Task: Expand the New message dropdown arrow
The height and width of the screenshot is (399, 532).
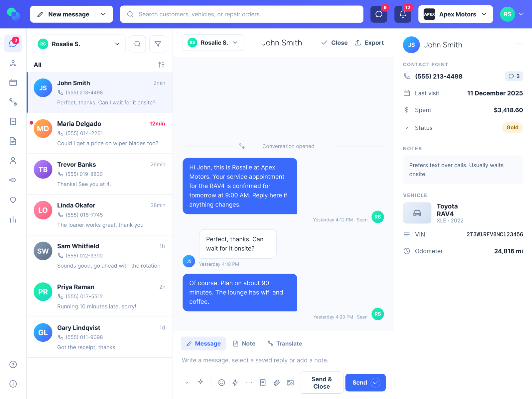Action: tap(103, 14)
